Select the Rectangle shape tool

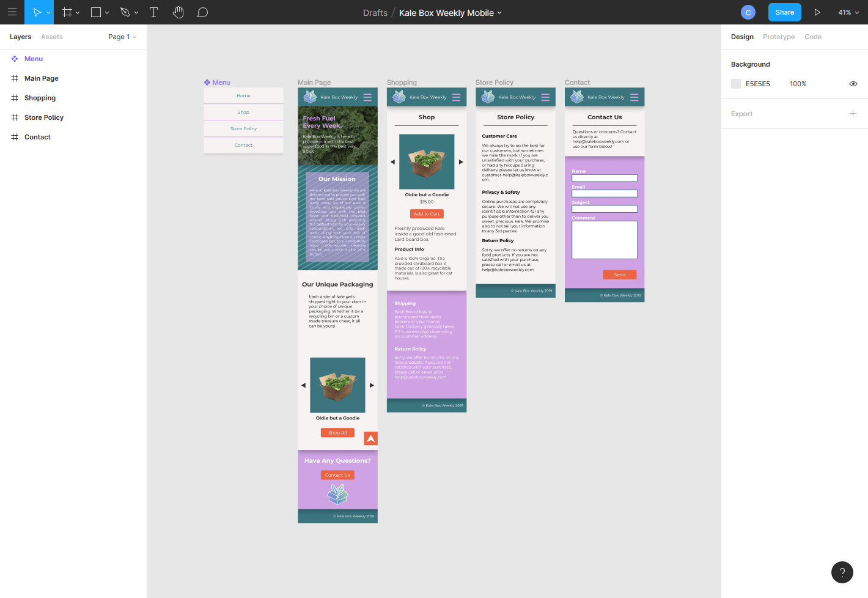pyautogui.click(x=96, y=12)
